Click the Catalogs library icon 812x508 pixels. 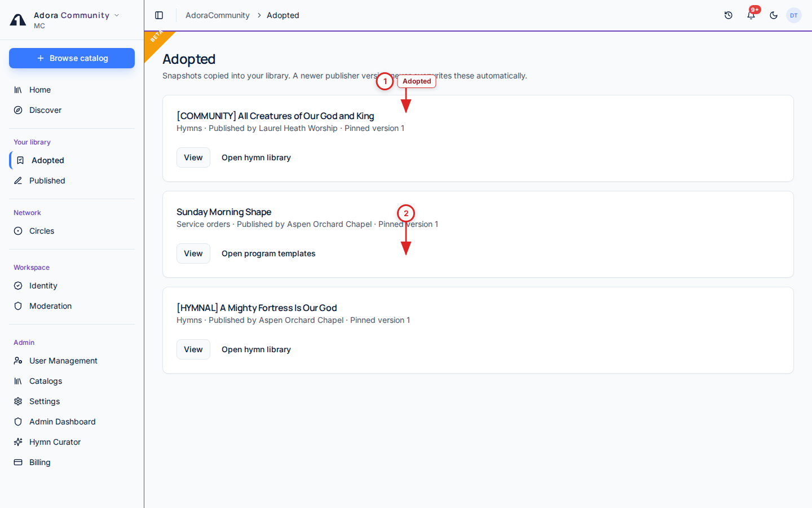[x=18, y=381]
